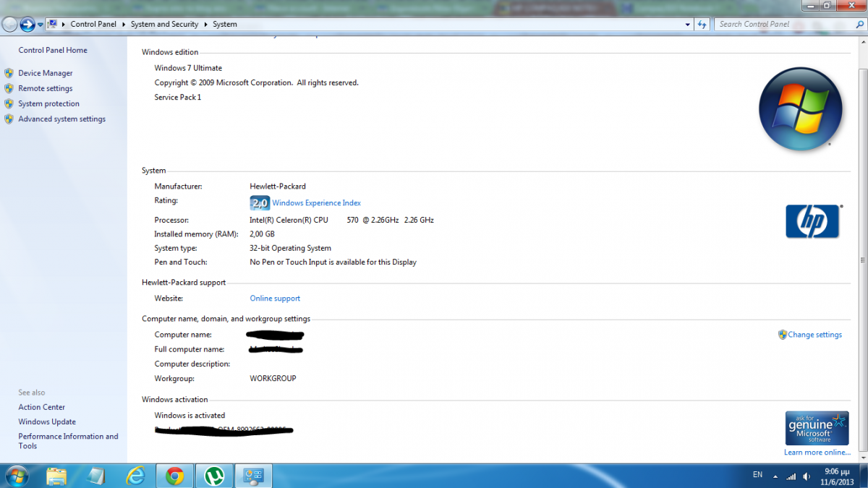Click the volume speaker tray icon
Viewport: 868px width, 488px height.
coord(807,476)
